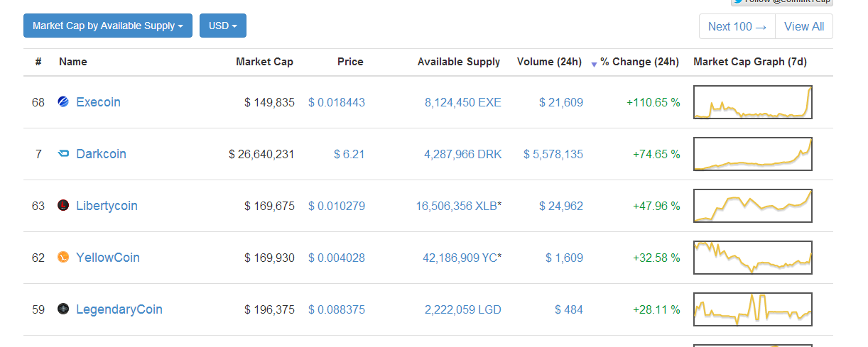Open the Execoin coin page link
Image resolution: width=868 pixels, height=347 pixels.
98,102
